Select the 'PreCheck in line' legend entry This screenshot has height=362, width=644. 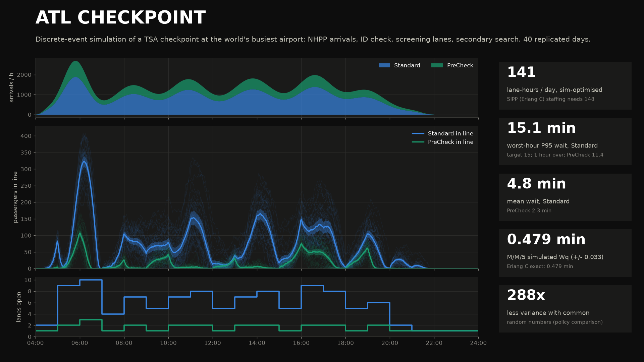[442, 142]
